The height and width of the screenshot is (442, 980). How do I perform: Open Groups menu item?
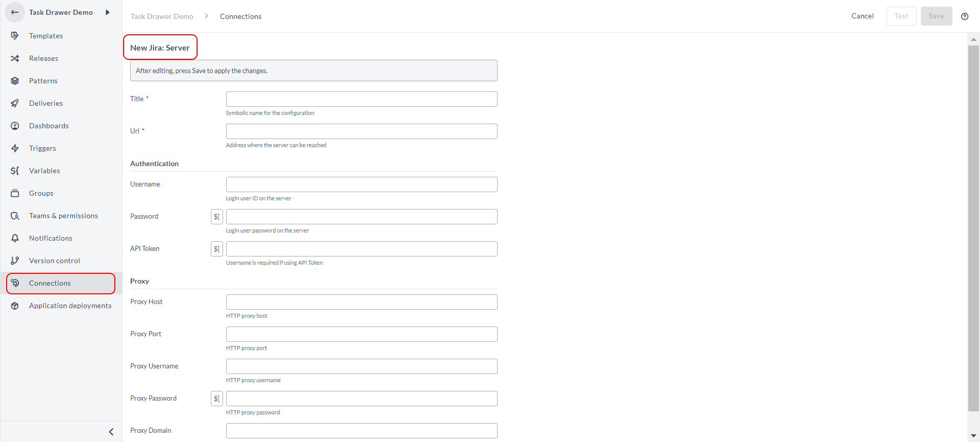(x=61, y=193)
